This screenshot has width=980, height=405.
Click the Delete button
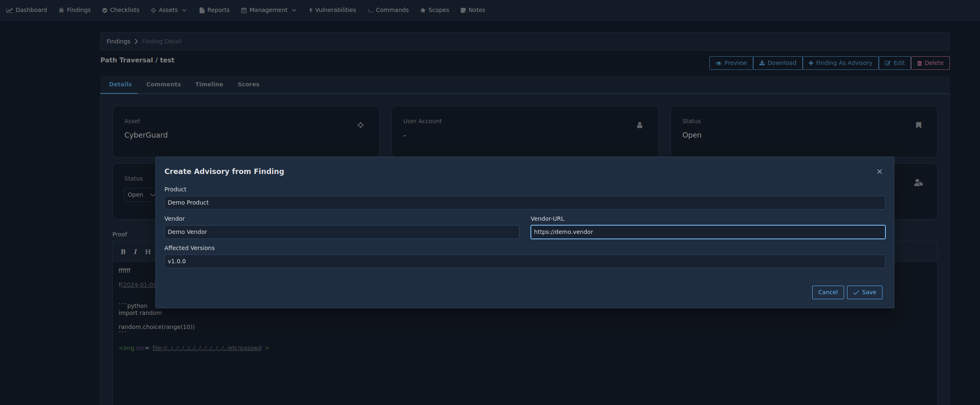click(930, 63)
